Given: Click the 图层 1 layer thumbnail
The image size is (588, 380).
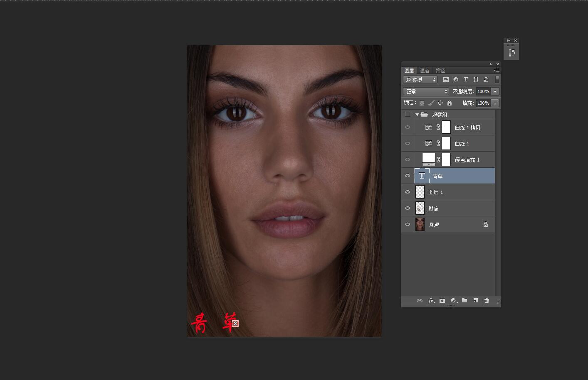Looking at the screenshot, I should [420, 192].
